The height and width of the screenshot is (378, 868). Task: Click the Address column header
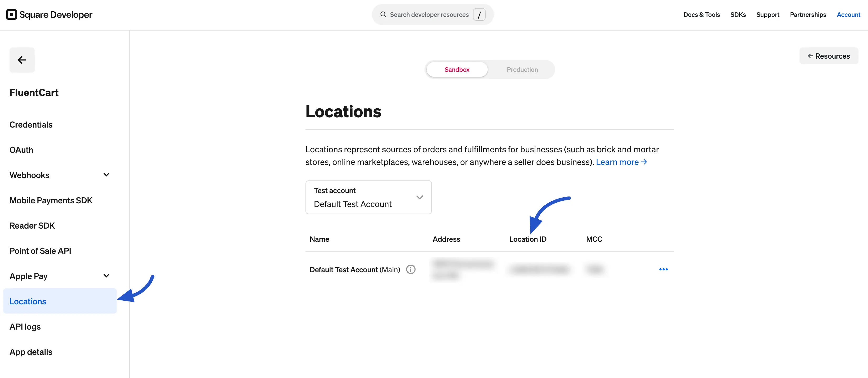click(446, 239)
